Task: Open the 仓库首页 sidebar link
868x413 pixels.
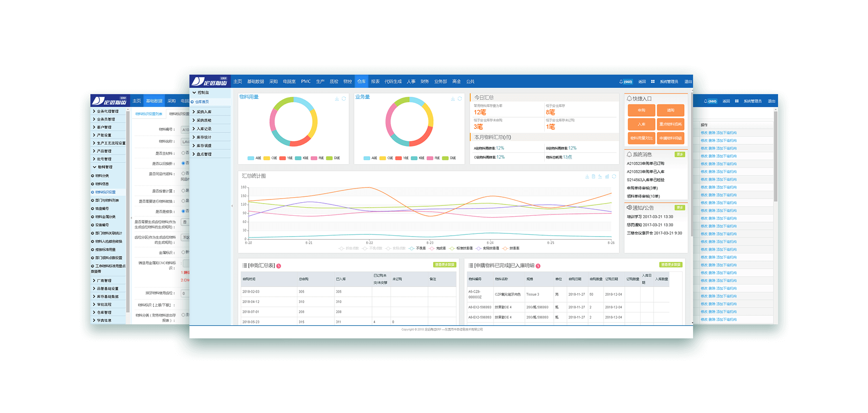Action: tap(202, 102)
